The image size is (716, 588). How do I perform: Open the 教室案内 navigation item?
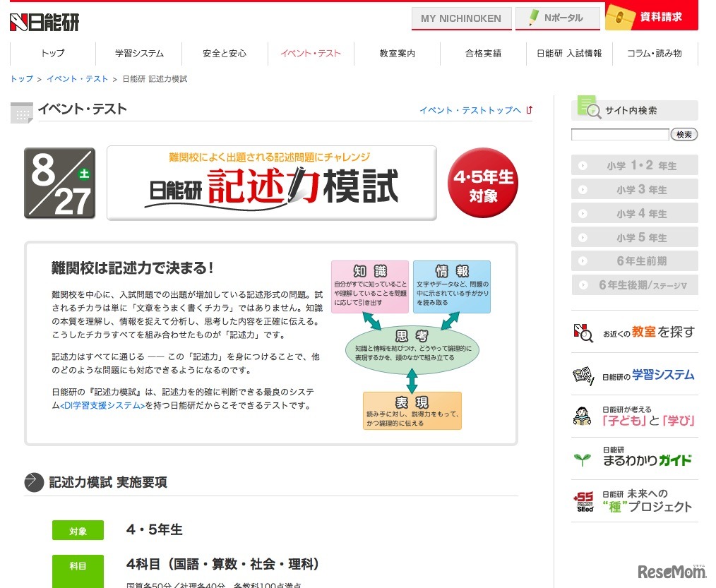[x=397, y=54]
